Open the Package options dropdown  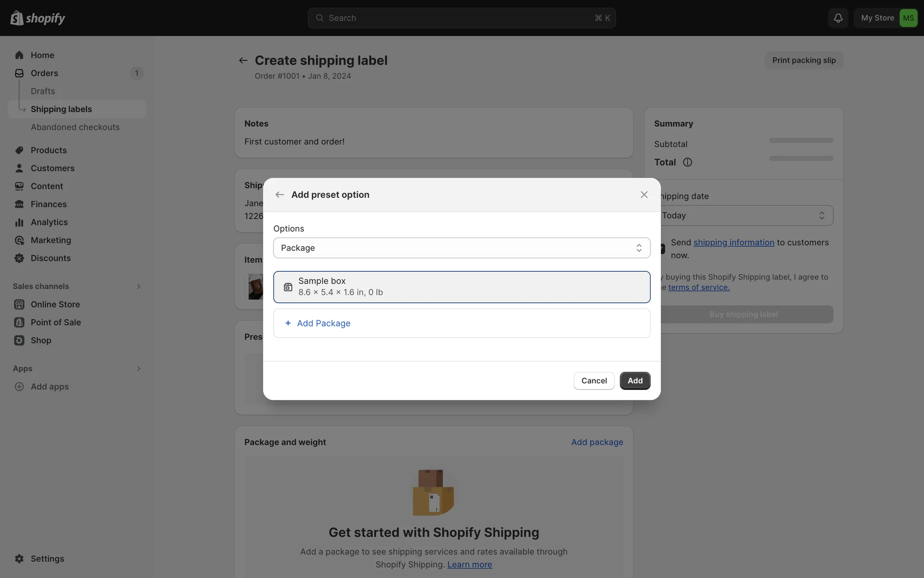pyautogui.click(x=462, y=248)
